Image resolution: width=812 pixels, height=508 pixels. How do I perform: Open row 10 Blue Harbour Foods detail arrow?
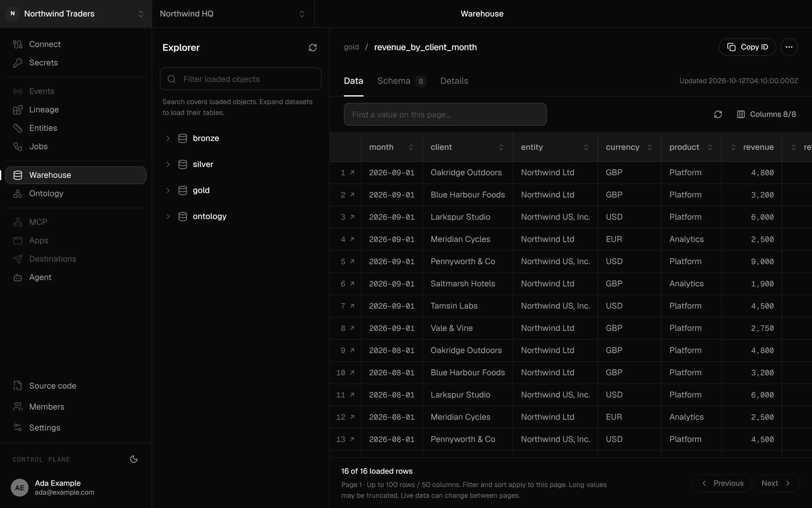[x=352, y=373]
